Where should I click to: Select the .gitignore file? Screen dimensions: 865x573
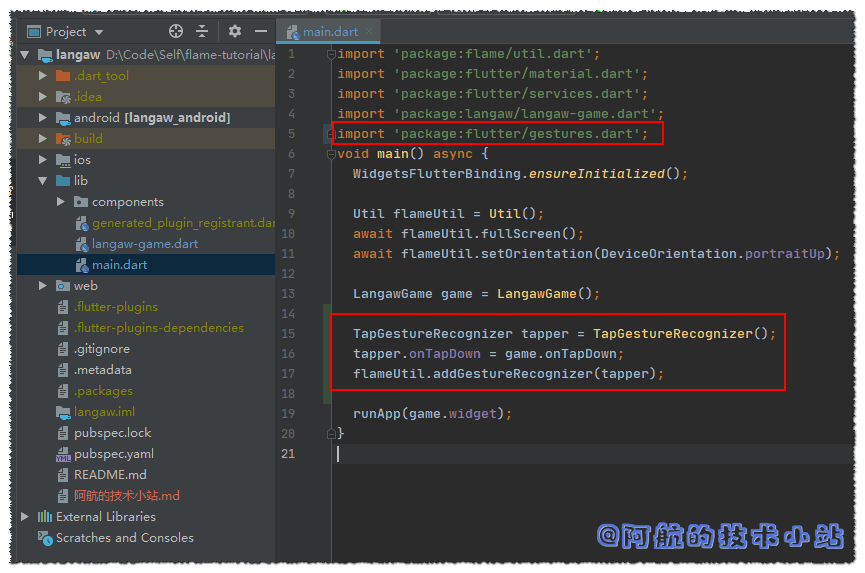coord(101,349)
